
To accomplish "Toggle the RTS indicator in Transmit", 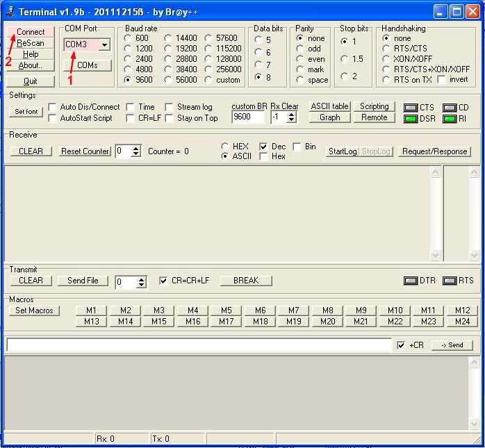I will (449, 281).
